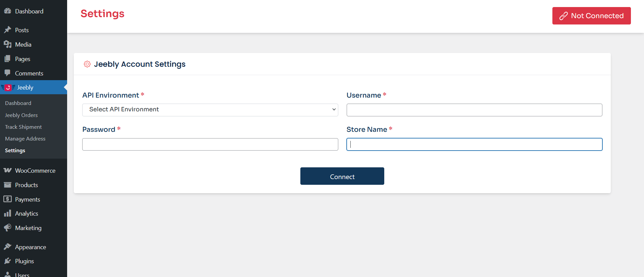This screenshot has width=644, height=277.
Task: Open the Analytics menu
Action: click(34, 213)
